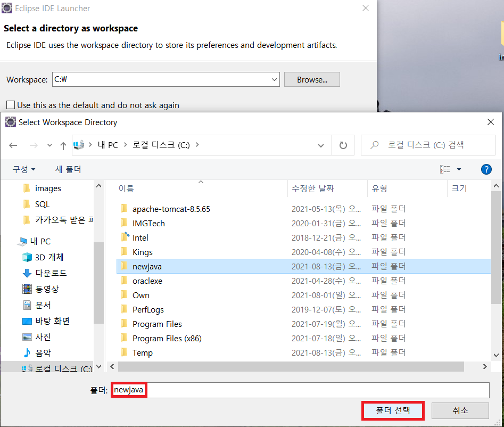The image size is (504, 427).
Task: Expand the address bar history dropdown
Action: [320, 145]
